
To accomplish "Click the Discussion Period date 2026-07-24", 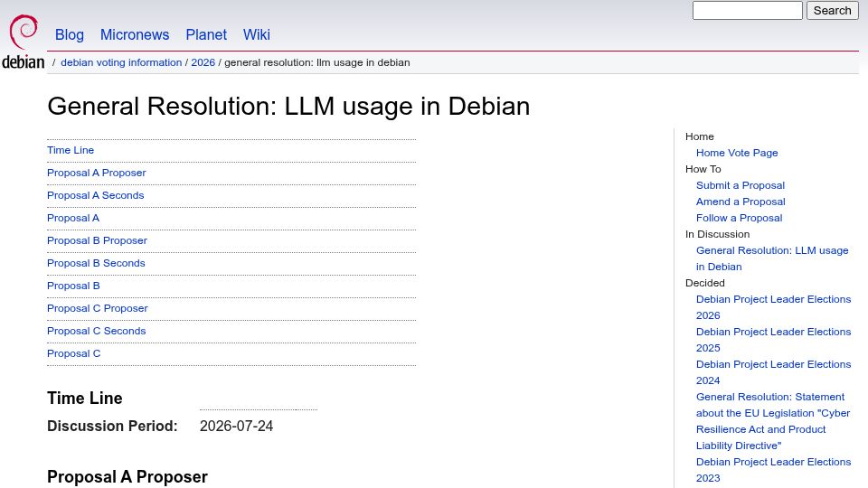I will point(236,426).
